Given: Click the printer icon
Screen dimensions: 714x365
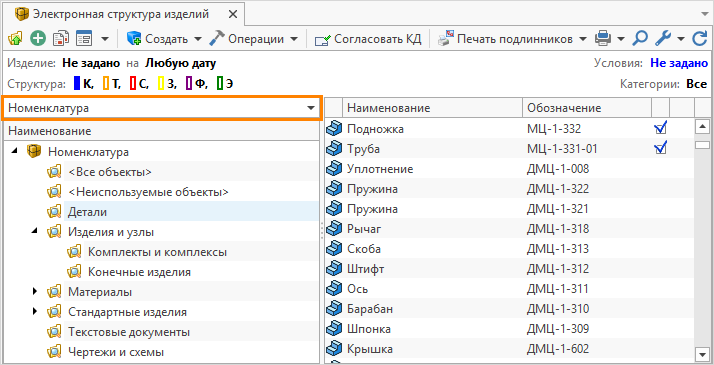Looking at the screenshot, I should point(603,39).
